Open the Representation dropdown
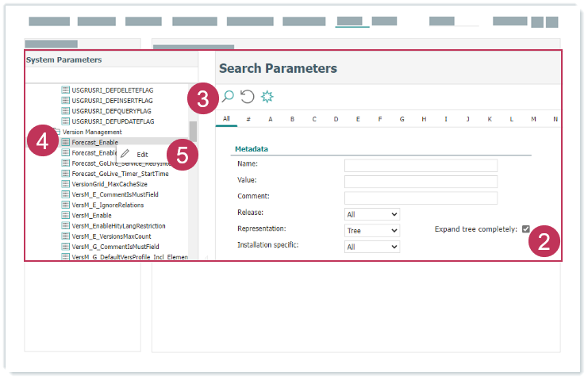This screenshot has width=588, height=380. click(372, 230)
